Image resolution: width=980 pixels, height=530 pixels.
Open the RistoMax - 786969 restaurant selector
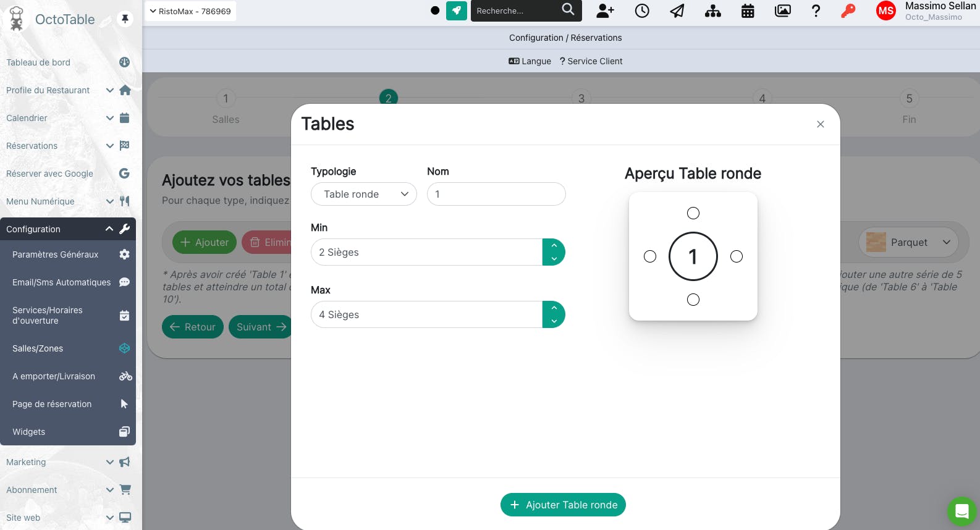[x=190, y=11]
